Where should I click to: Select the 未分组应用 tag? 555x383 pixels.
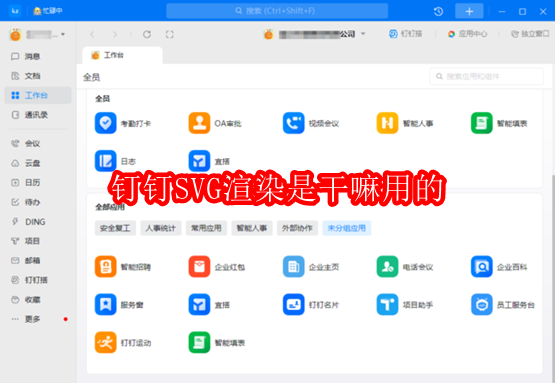click(x=347, y=228)
